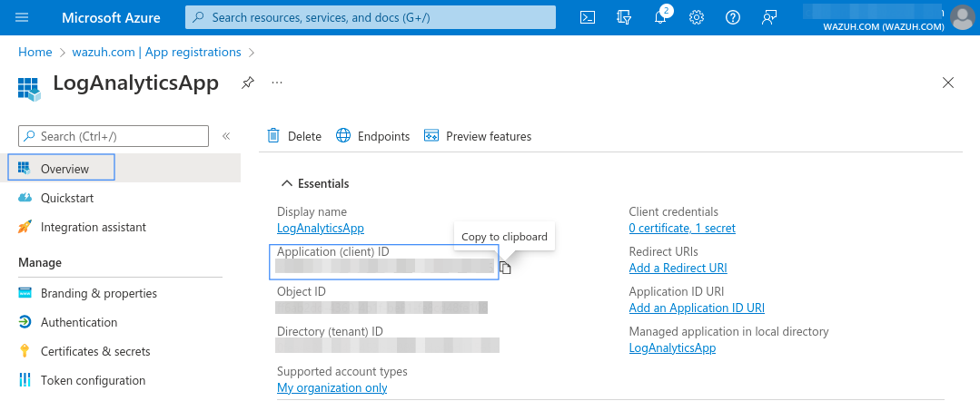The image size is (980, 401).
Task: Click the user account avatar
Action: point(963,17)
